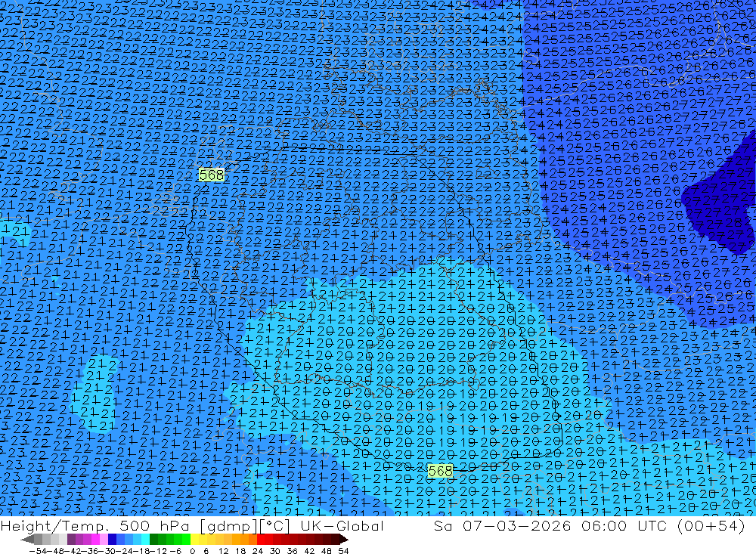756x554 pixels.
Task: Click the '-48' legend value
Action: point(56,551)
